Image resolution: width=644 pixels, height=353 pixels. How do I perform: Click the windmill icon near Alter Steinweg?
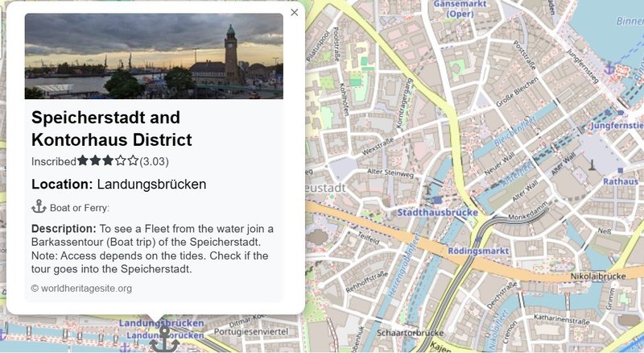[427, 189]
